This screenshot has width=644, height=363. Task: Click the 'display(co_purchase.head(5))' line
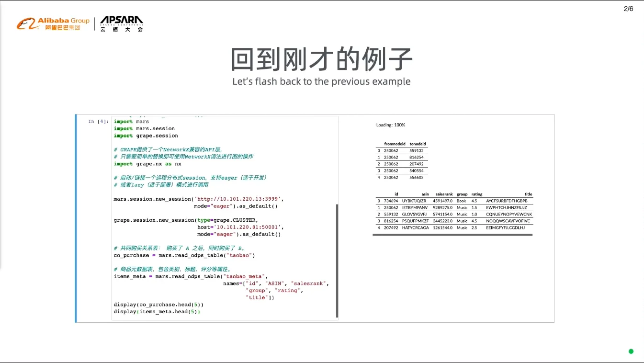(158, 305)
